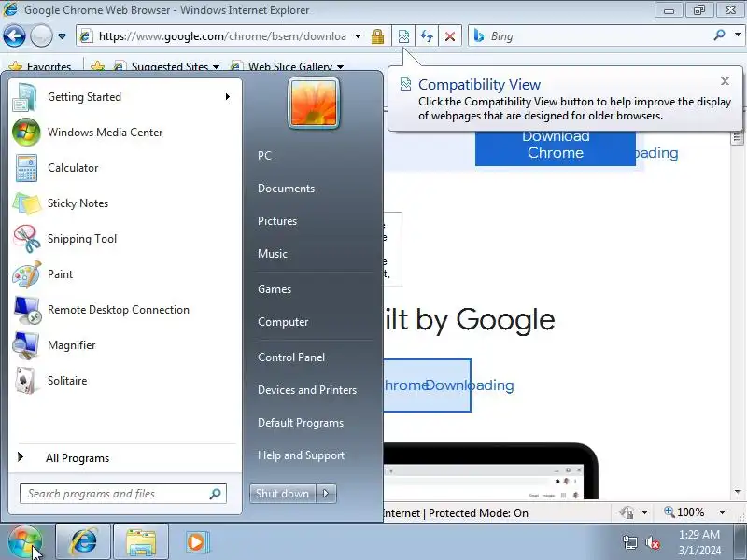Viewport: 747px width, 560px height.
Task: Expand Getting Started submenu arrow
Action: [x=228, y=97]
